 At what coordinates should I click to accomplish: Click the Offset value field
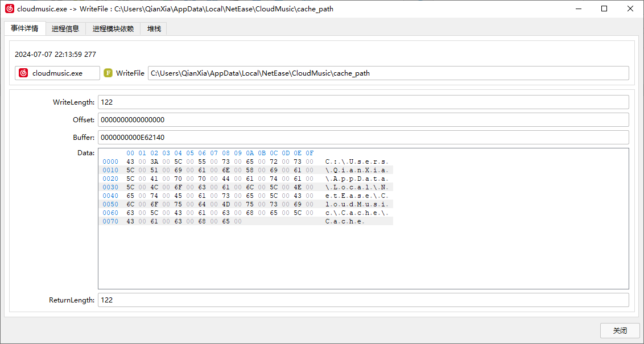pos(363,120)
